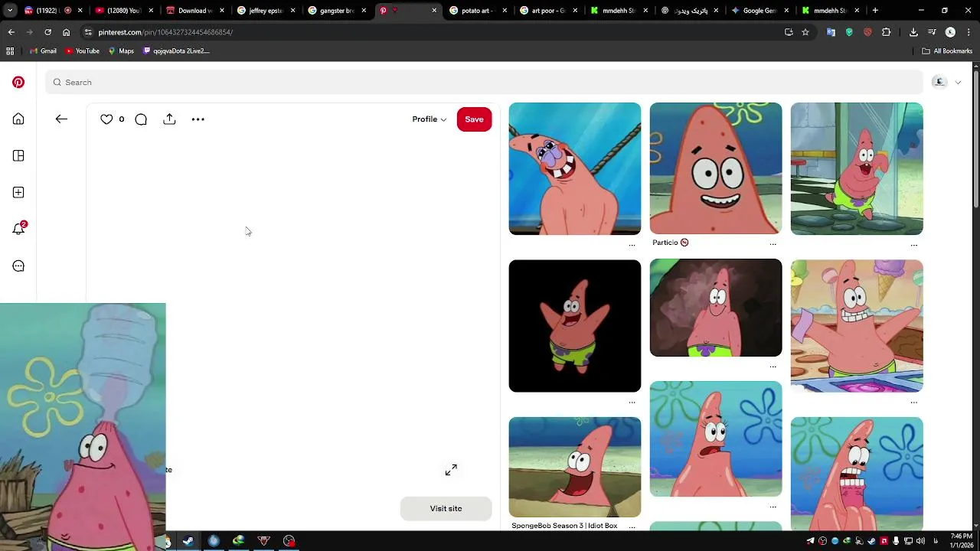Screen dimensions: 980x551
Task: Open the Google Translate extension icon
Action: point(831,32)
